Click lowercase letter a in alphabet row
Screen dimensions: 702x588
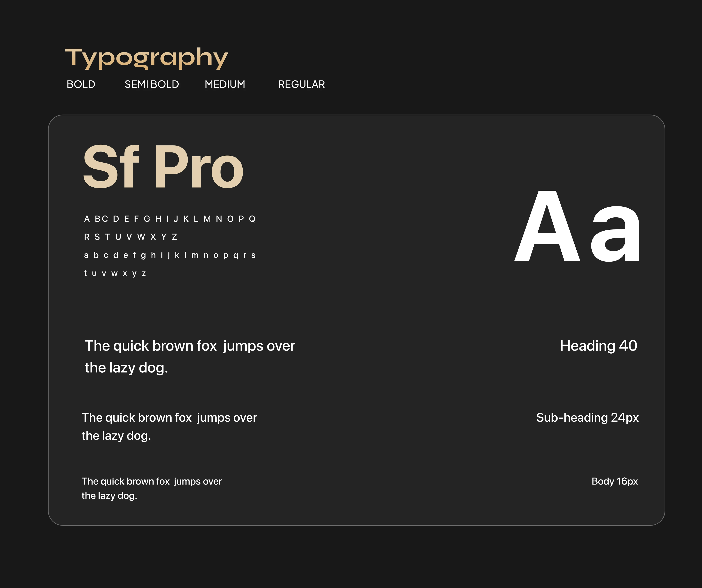86,255
